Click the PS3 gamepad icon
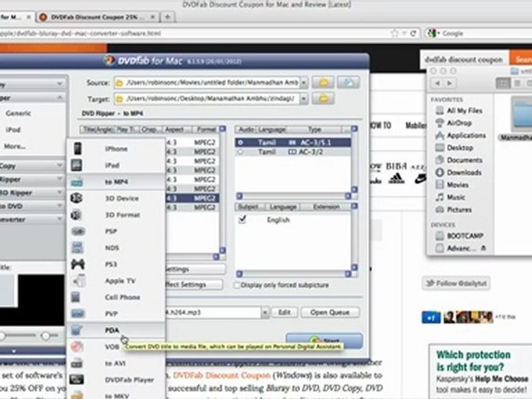Viewport: 532px width, 399px height. point(78,264)
